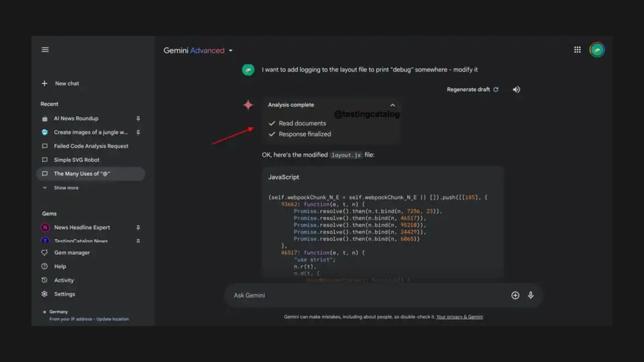Image resolution: width=644 pixels, height=362 pixels.
Task: Click the chat icon of Failed Code Analysis Request
Action: 45,146
